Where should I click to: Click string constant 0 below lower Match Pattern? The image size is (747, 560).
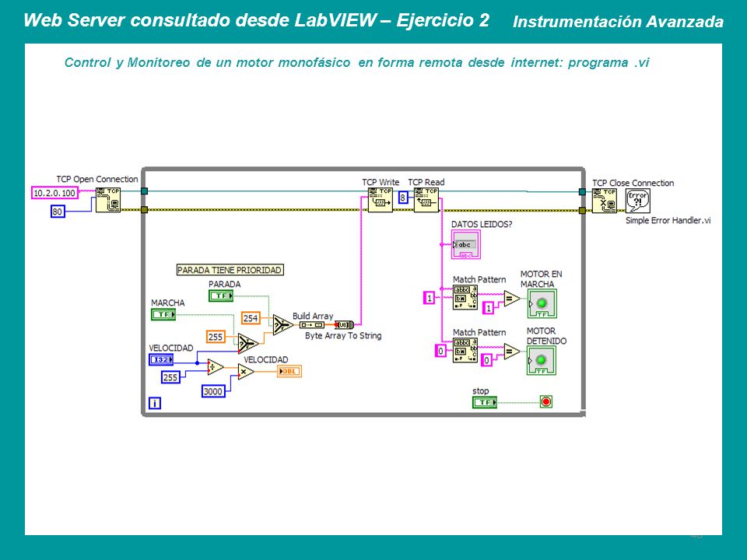tap(486, 360)
